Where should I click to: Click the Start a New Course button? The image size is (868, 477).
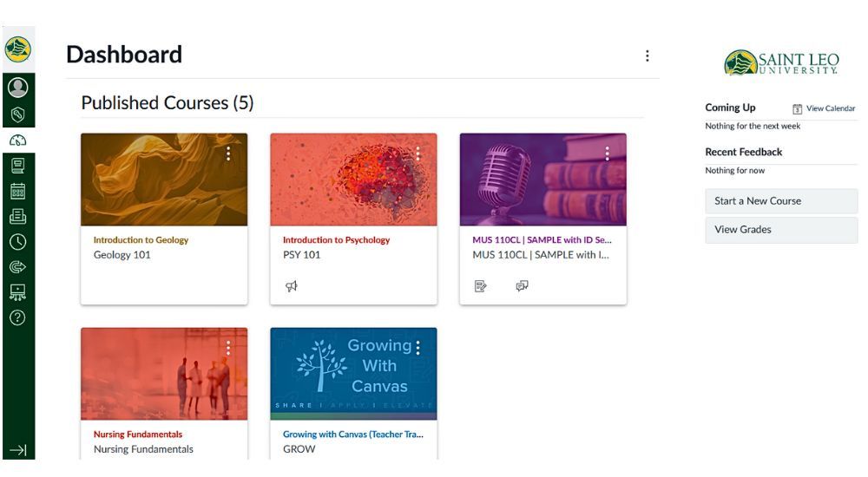click(780, 201)
